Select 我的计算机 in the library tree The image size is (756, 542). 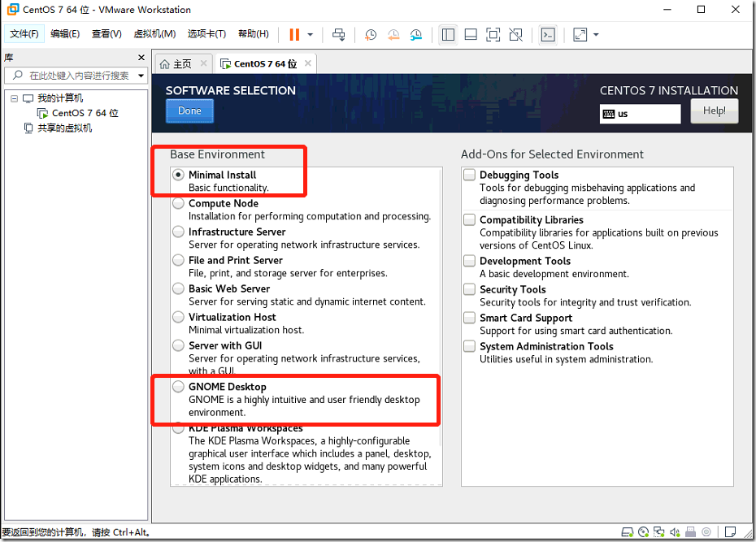click(x=60, y=98)
